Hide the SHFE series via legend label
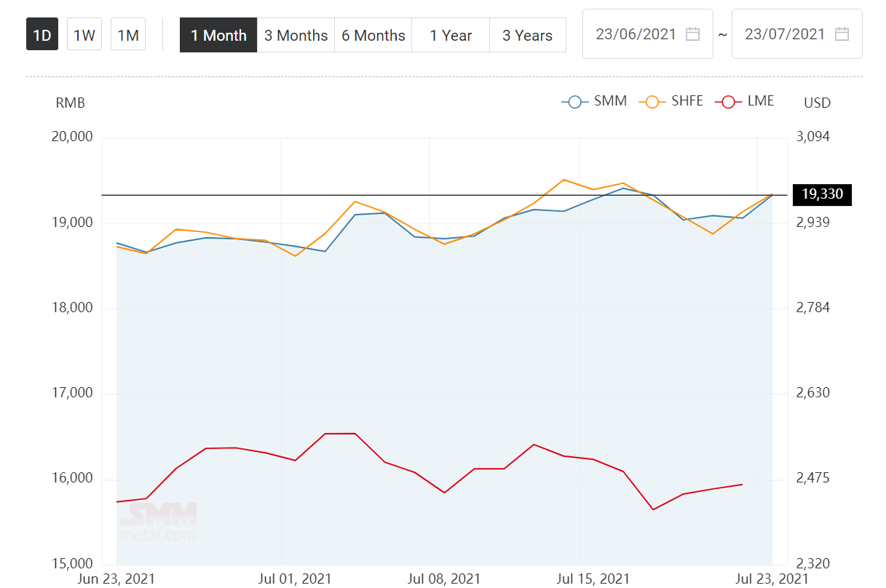The image size is (886, 588). pos(687,101)
